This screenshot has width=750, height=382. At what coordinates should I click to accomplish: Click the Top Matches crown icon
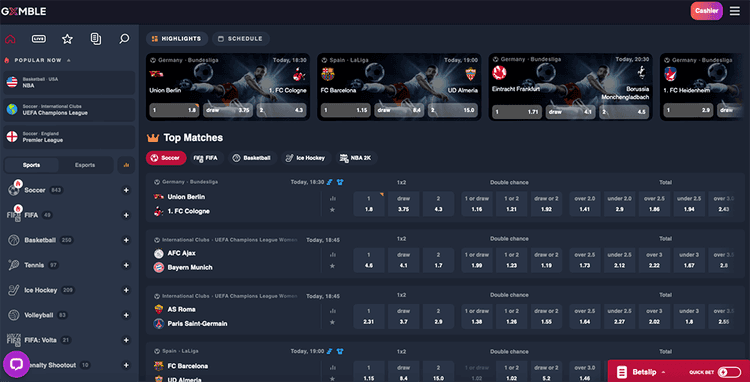click(x=153, y=138)
